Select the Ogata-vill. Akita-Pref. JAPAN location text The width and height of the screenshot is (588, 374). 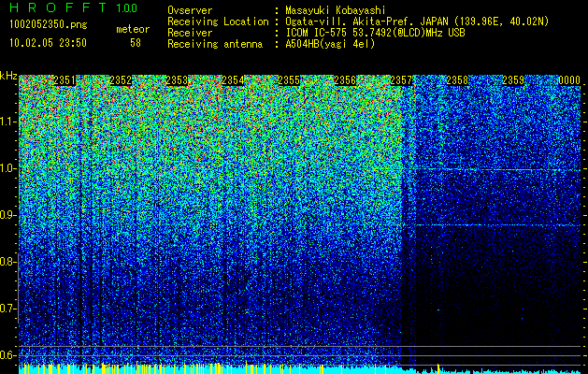coord(417,22)
